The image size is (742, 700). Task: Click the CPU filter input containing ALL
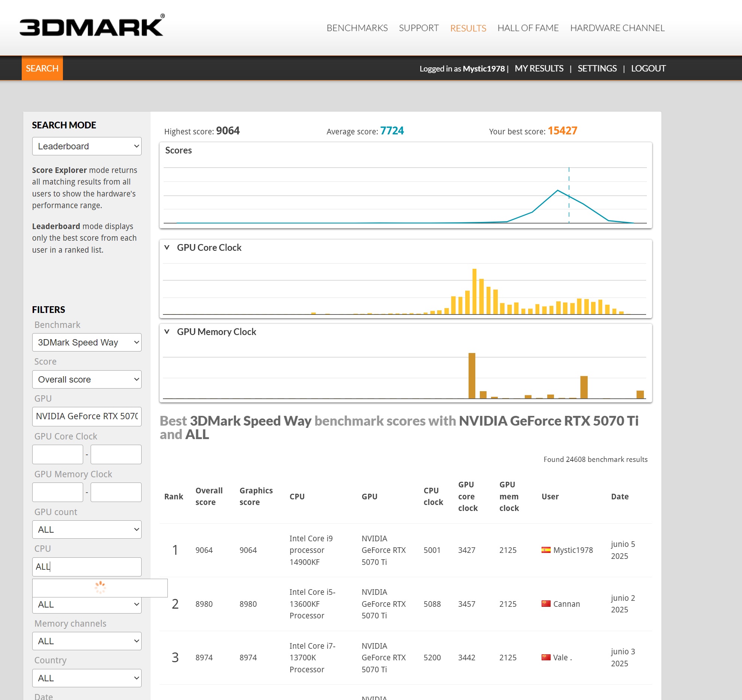(87, 566)
